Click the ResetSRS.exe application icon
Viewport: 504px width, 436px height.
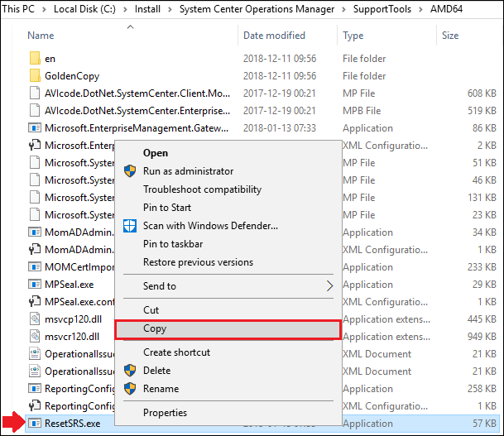pos(35,424)
